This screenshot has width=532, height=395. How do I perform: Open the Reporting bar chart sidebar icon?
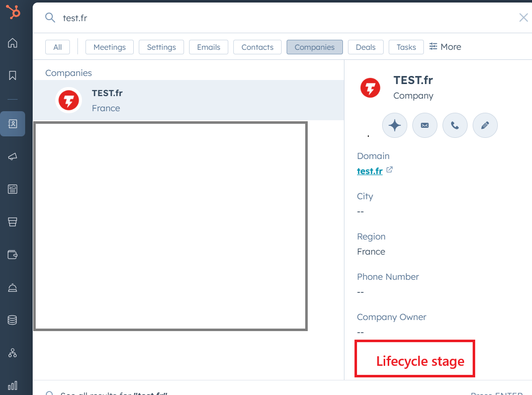[x=12, y=385]
